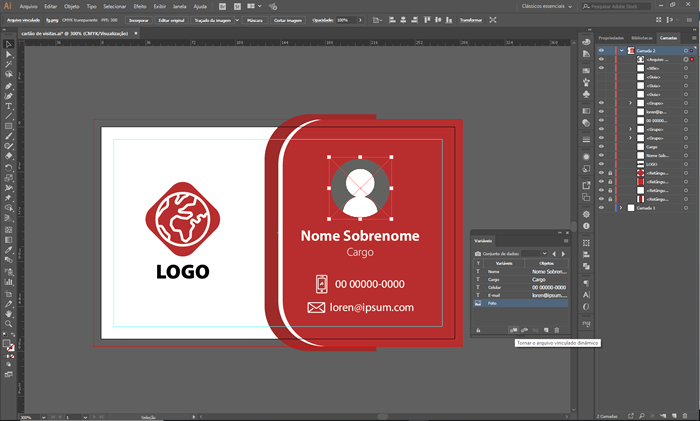
Task: Open the Character (A) panel icon in dock
Action: point(586,295)
